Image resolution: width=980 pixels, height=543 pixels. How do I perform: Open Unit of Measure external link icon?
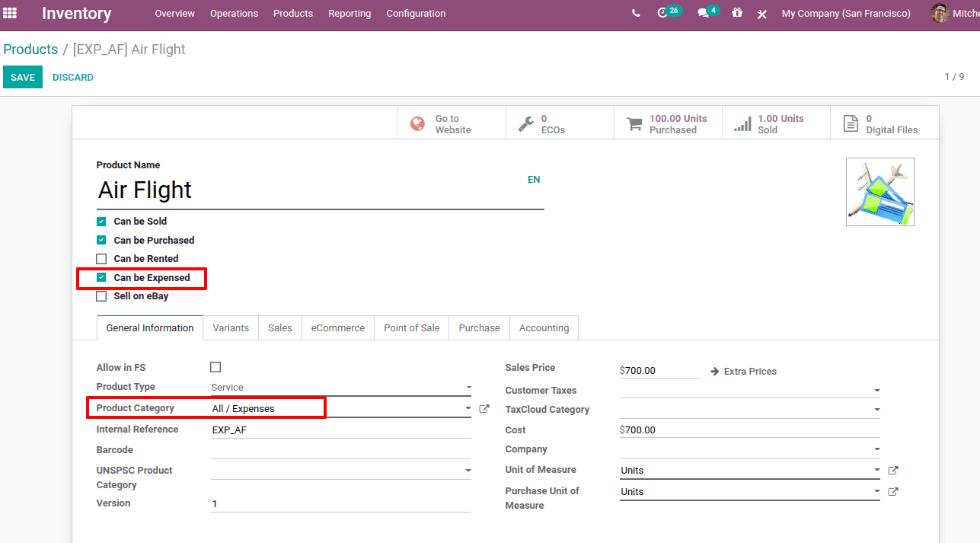(893, 471)
